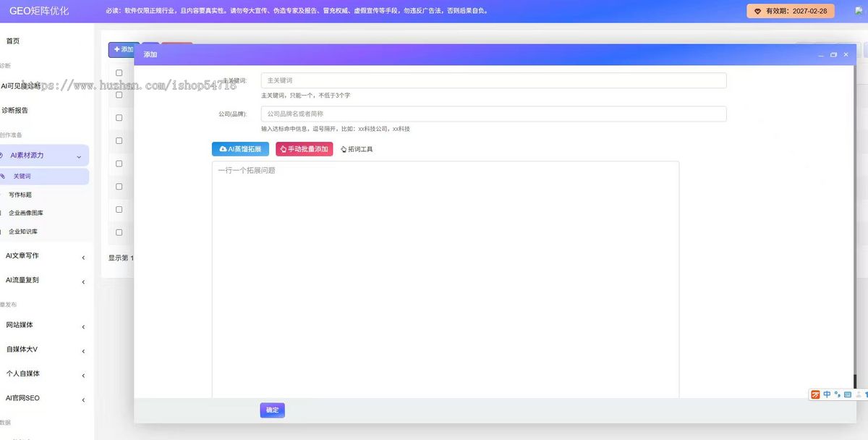Image resolution: width=868 pixels, height=440 pixels.
Task: Click the 确定 confirm button
Action: [x=272, y=410]
